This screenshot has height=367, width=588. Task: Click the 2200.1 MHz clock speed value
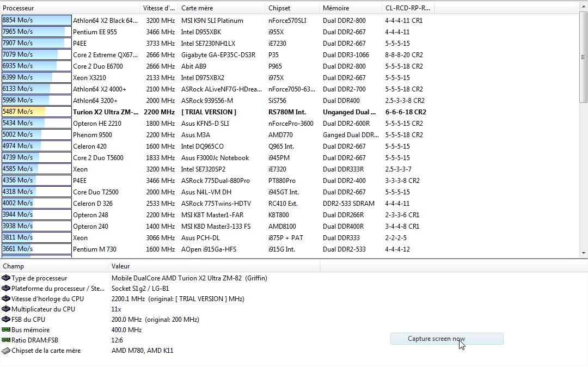178,299
